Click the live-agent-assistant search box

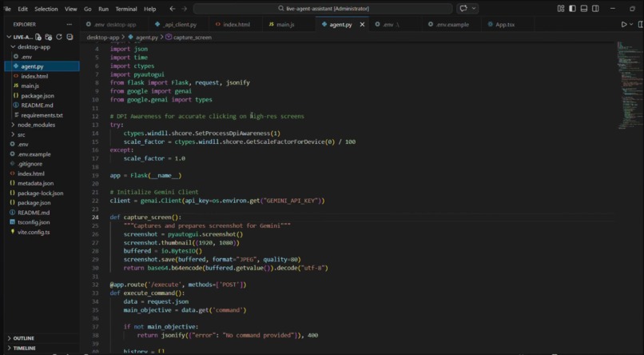323,9
